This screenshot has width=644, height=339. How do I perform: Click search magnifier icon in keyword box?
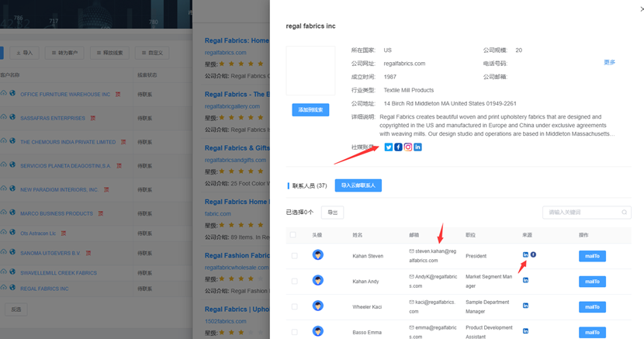coord(624,213)
